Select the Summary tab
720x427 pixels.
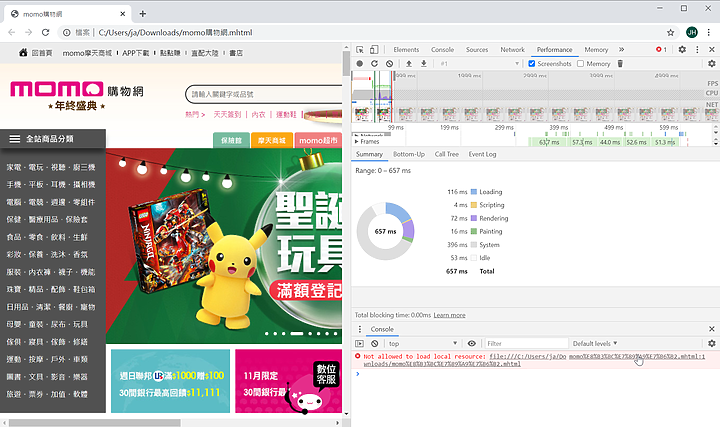pyautogui.click(x=369, y=154)
